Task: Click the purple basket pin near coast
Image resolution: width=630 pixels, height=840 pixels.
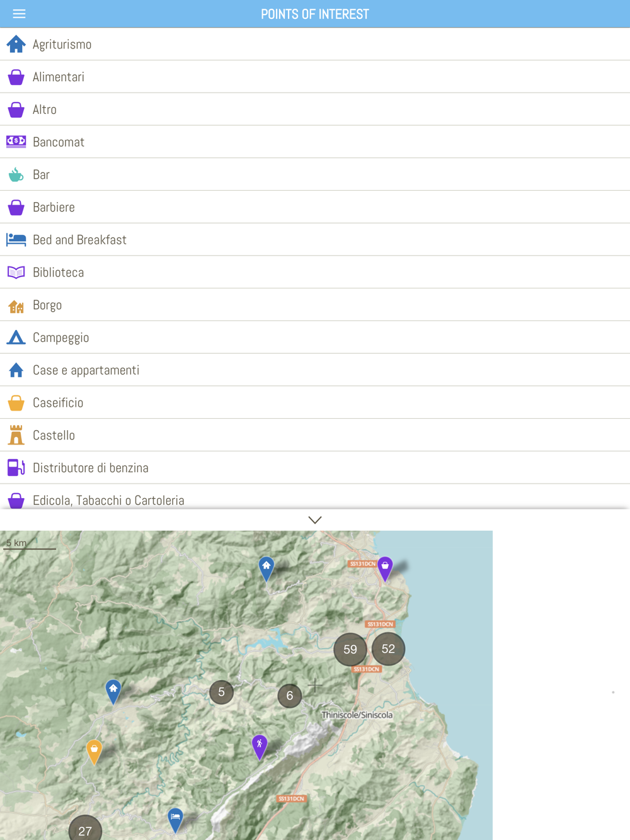Action: 385,567
